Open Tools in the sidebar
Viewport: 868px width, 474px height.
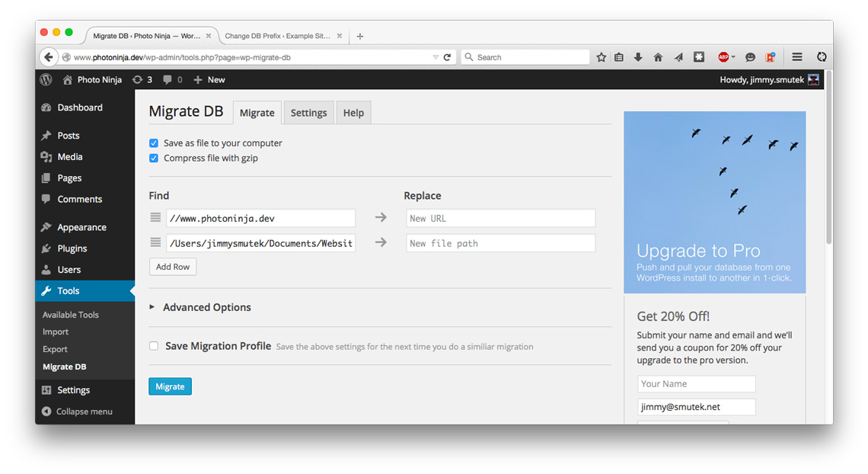85,290
